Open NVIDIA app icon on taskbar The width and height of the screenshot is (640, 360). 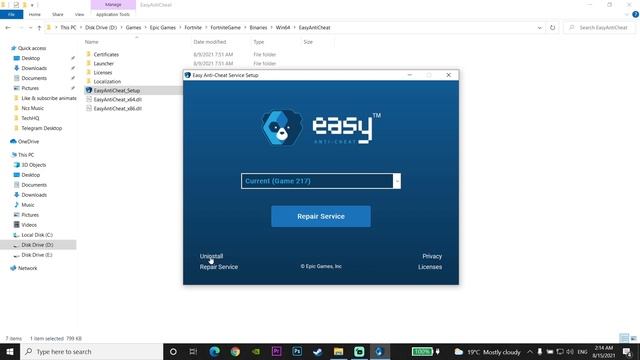(256, 352)
